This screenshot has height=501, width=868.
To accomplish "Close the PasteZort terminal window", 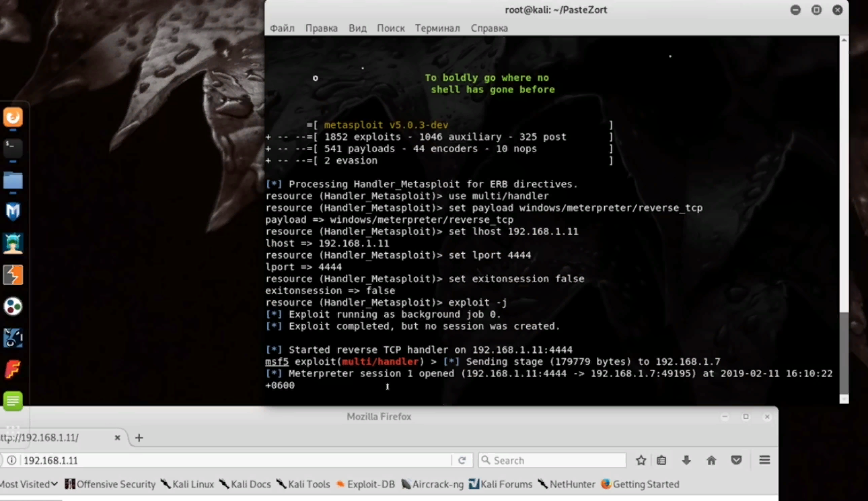I will [x=837, y=10].
